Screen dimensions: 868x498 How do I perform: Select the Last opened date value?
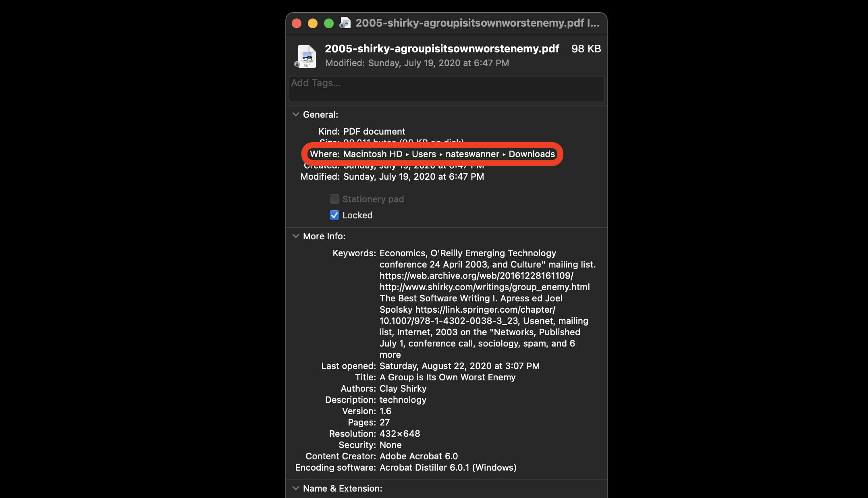[x=459, y=366]
